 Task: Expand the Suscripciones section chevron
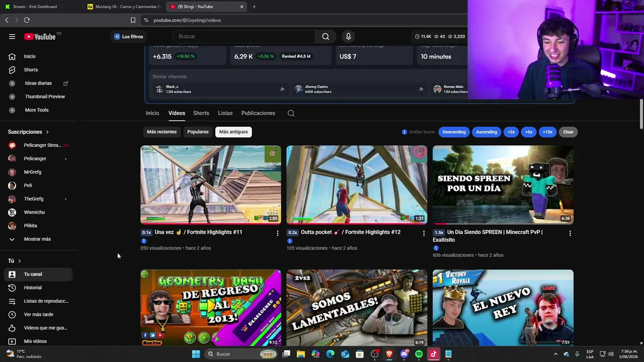pyautogui.click(x=47, y=132)
